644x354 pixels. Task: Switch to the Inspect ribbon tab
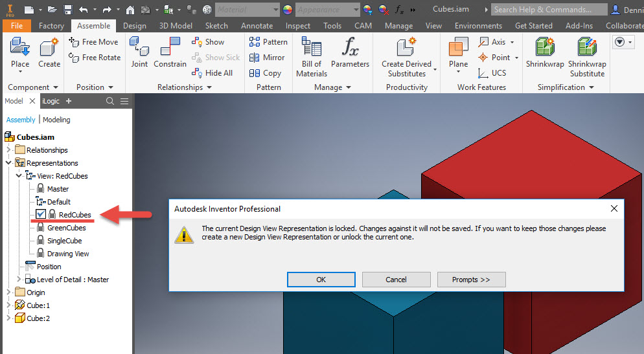pos(298,26)
